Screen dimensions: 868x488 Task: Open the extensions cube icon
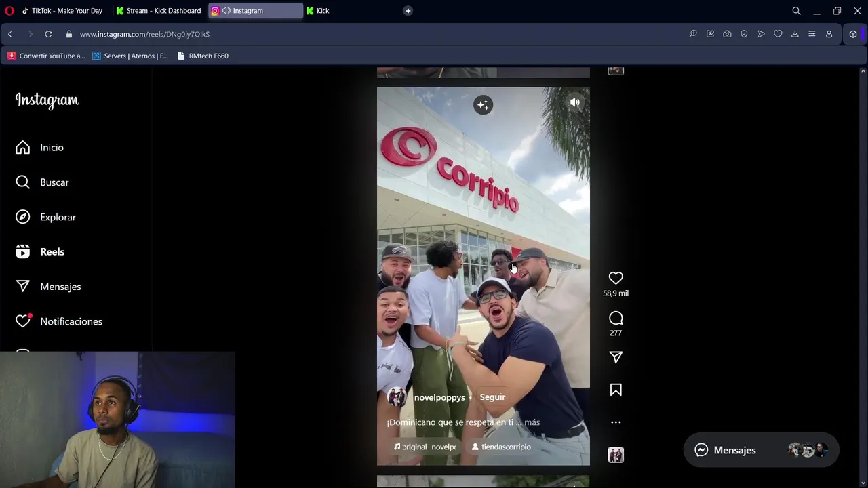[x=853, y=34]
